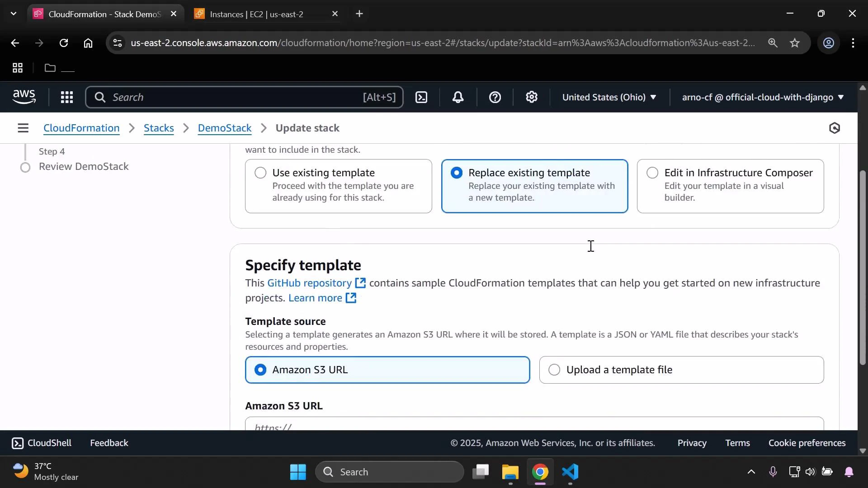
Task: Open the hexagon panel icon beside breadcrumbs
Action: point(835,128)
